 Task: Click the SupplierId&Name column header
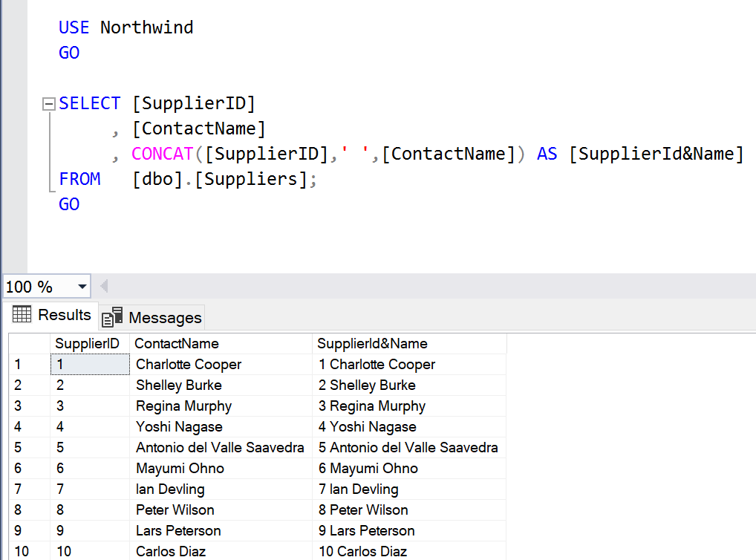[x=372, y=343]
